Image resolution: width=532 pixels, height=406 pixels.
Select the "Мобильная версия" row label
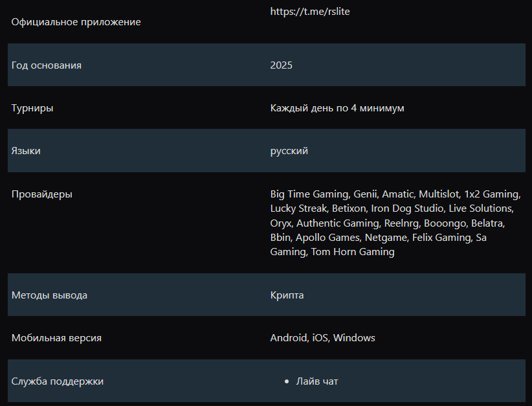click(x=57, y=338)
